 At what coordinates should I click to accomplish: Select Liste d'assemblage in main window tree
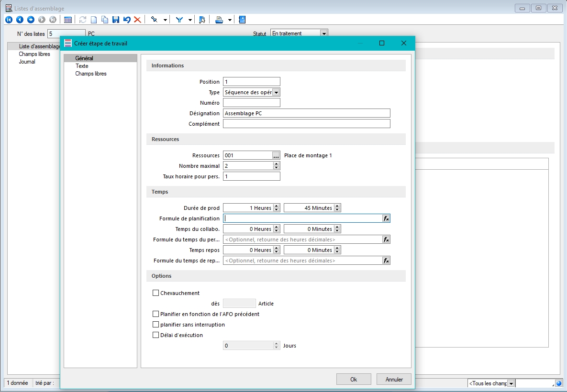pyautogui.click(x=39, y=46)
